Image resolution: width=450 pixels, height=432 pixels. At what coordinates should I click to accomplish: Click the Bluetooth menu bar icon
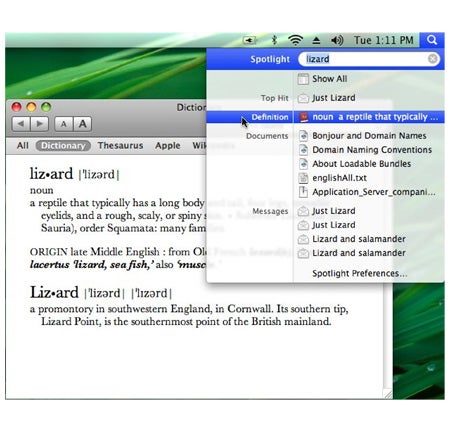coord(274,40)
